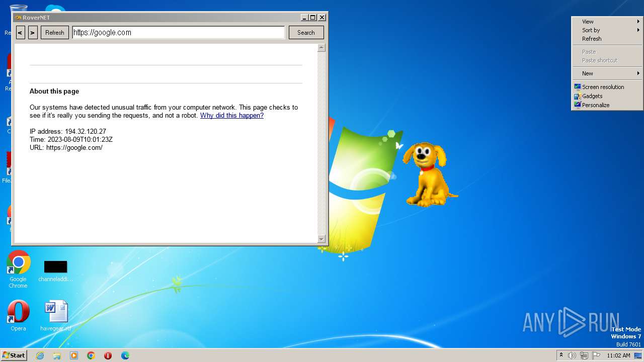Image resolution: width=644 pixels, height=362 pixels.
Task: Click the scroll up arrow in RoverNET page
Action: click(321, 48)
